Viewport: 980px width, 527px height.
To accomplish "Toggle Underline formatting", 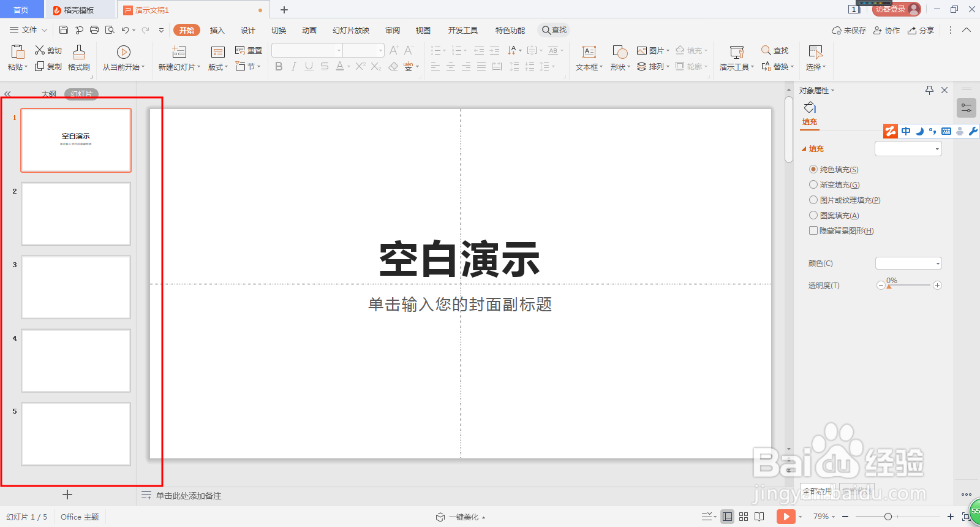I will point(309,66).
